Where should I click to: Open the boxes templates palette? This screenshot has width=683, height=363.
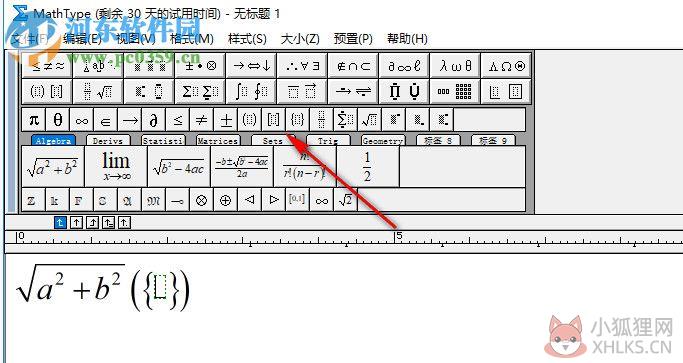(x=506, y=92)
